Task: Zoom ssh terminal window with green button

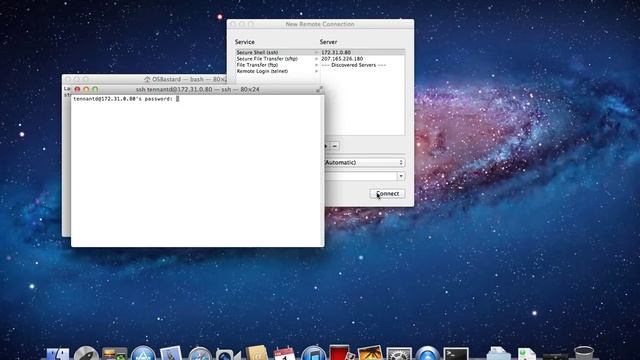Action: click(x=95, y=89)
